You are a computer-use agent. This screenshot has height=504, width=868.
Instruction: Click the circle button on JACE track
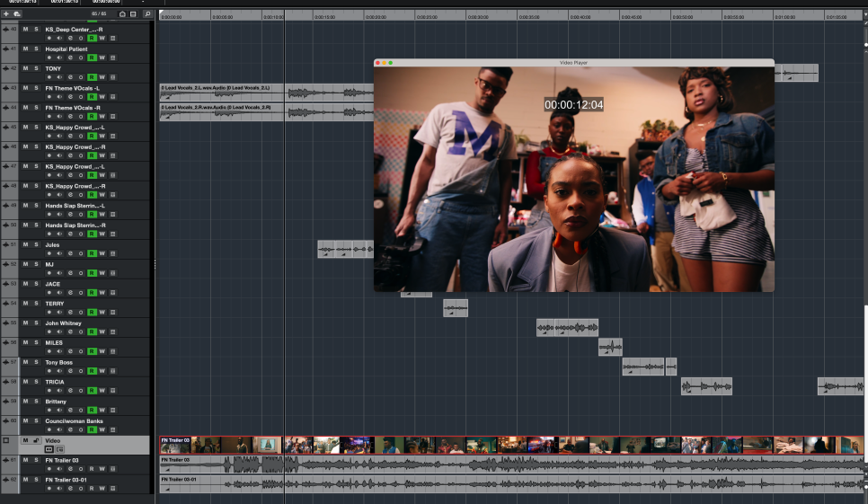(81, 293)
